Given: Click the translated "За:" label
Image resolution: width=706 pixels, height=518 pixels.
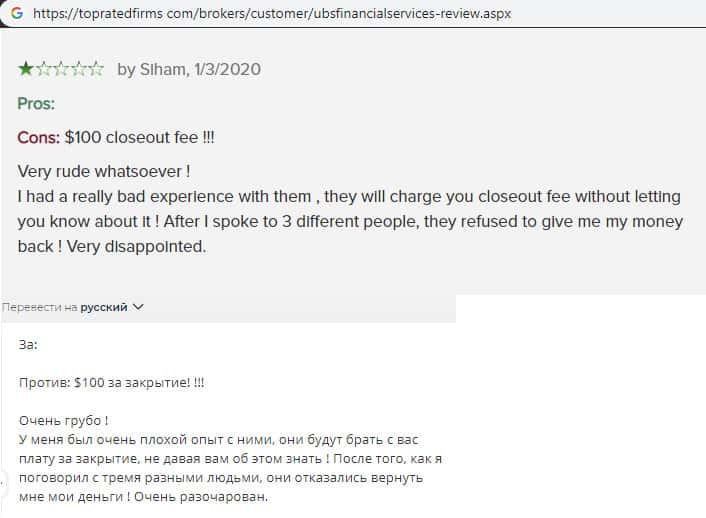Looking at the screenshot, I should [28, 344].
